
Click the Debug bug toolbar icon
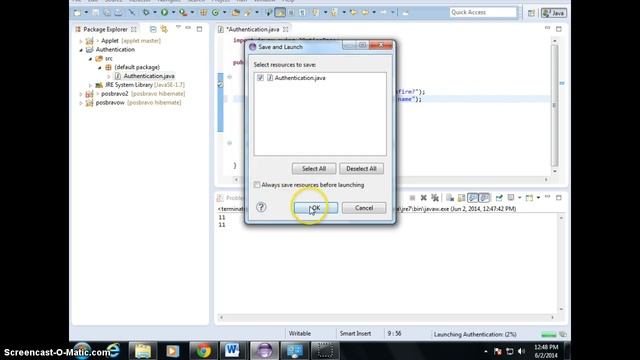[x=146, y=13]
